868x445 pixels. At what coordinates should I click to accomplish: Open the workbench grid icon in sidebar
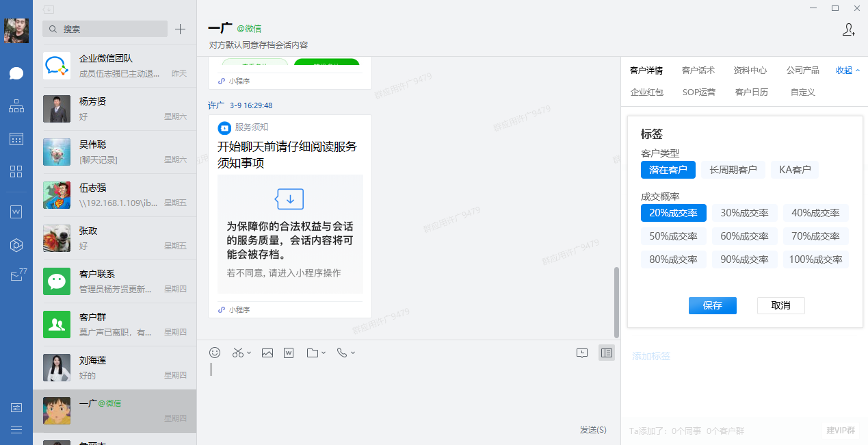(16, 171)
